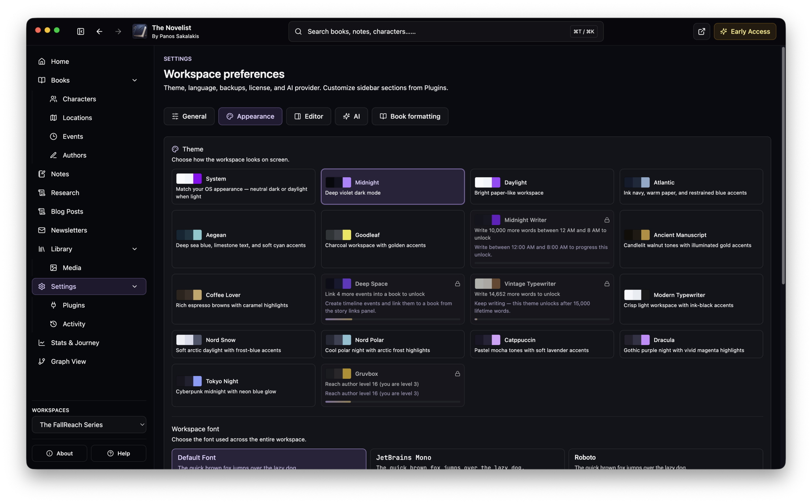Toggle the sidebar panel icon
The width and height of the screenshot is (812, 504).
[x=81, y=31]
